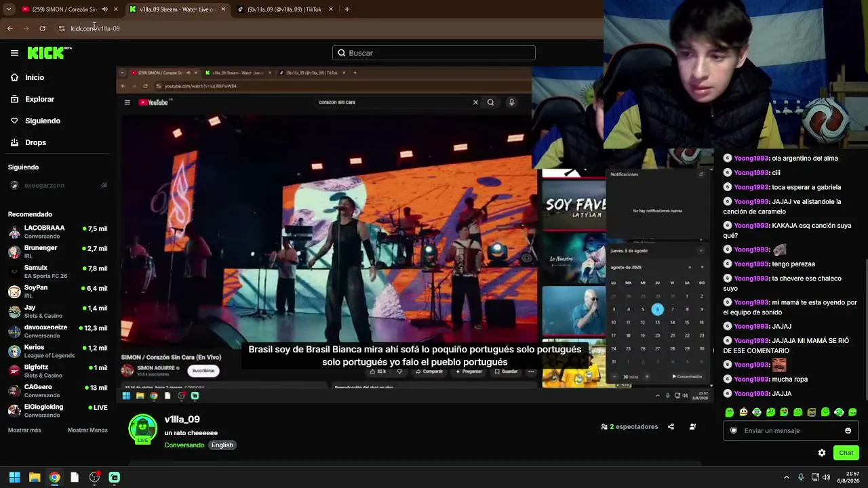
Task: Focus the Enviar un mensaje chat input
Action: coord(791,430)
